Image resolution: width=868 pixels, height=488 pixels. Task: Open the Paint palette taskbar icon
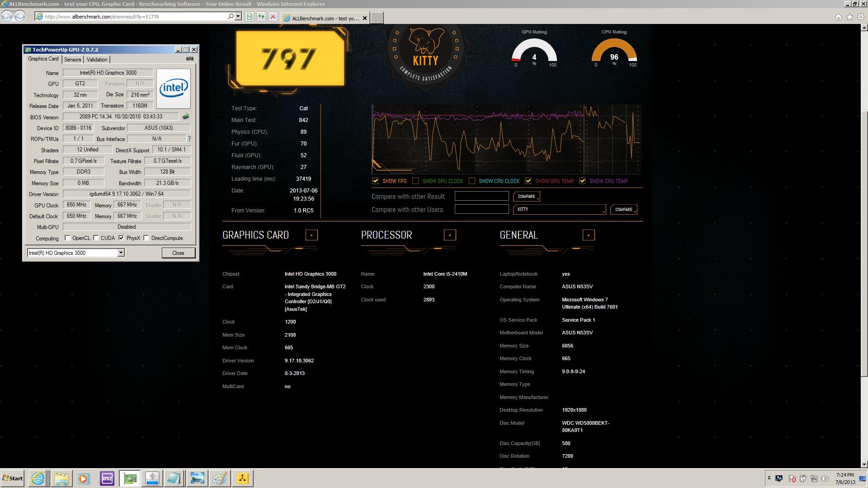pyautogui.click(x=220, y=478)
